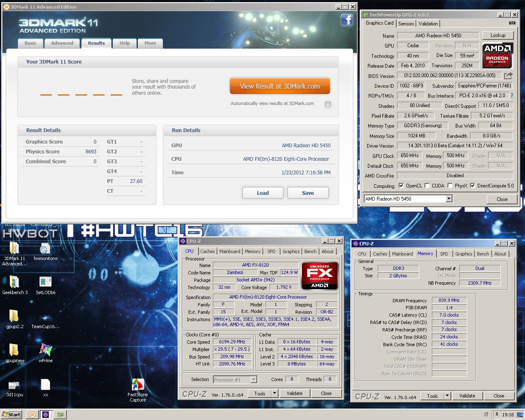Click the network tray icon
Screen dimensions: 525x420
[x=520, y=414]
